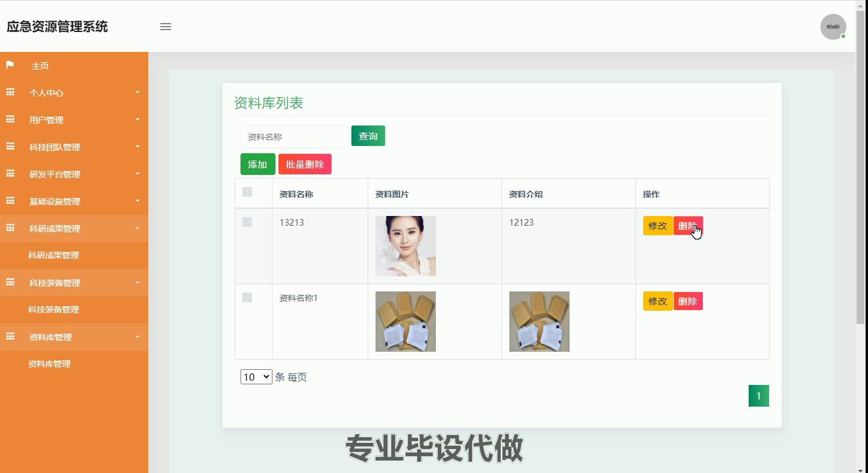Tick the select-all checkbox in the table header
Screen dimensions: 868x473
click(x=247, y=192)
